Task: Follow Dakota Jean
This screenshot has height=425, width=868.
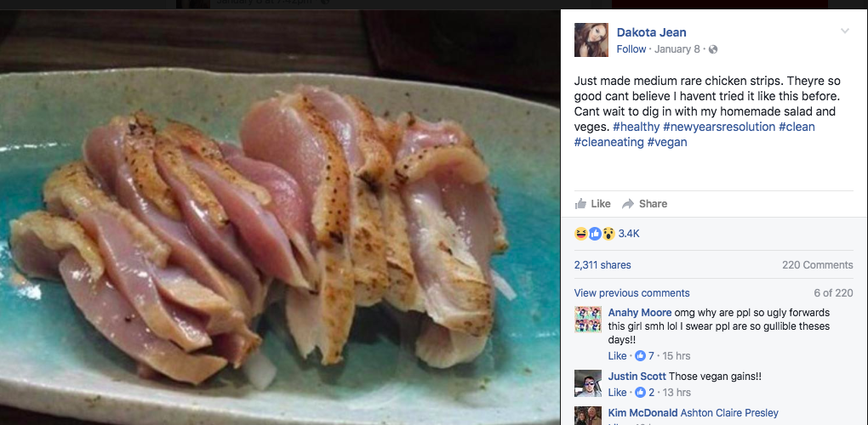Action: (x=631, y=49)
